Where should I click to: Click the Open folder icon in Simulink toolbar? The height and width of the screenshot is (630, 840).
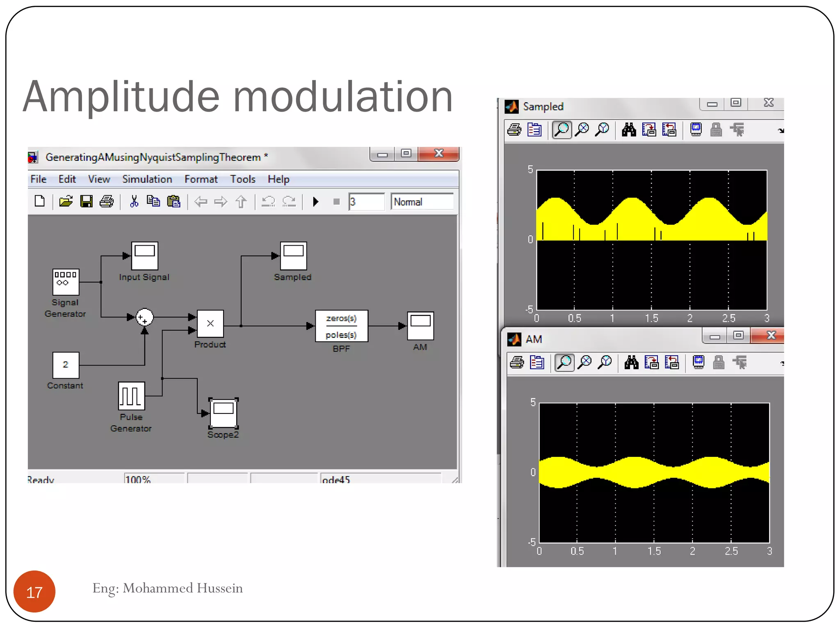(66, 201)
